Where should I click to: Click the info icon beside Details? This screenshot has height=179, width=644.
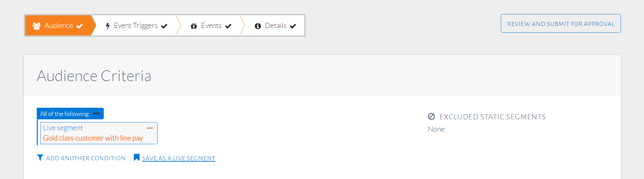pos(258,26)
